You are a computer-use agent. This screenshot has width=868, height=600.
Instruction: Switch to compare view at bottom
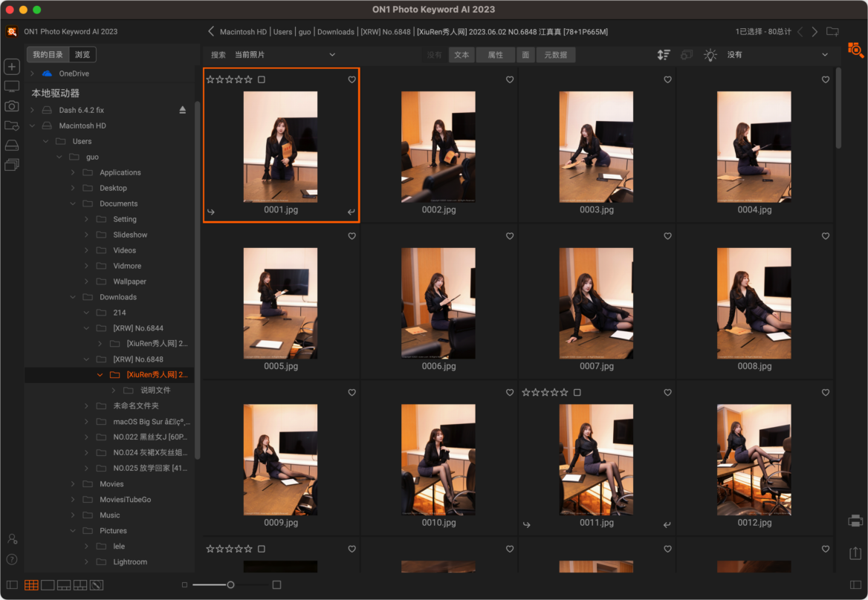pos(80,585)
